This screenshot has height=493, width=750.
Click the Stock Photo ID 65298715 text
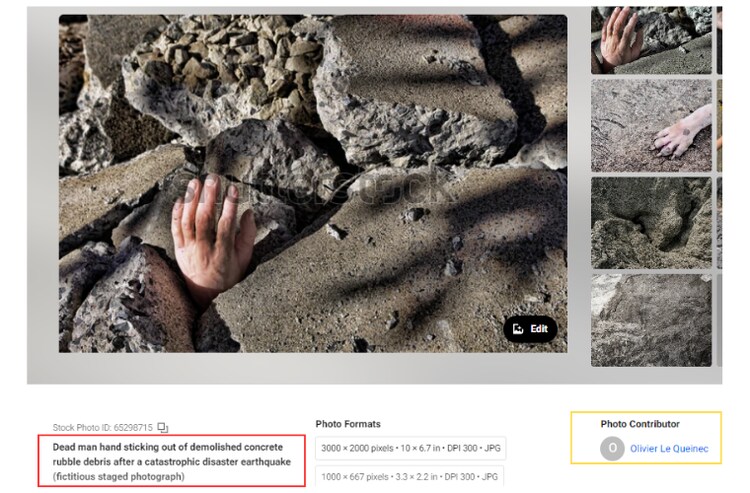(x=102, y=428)
